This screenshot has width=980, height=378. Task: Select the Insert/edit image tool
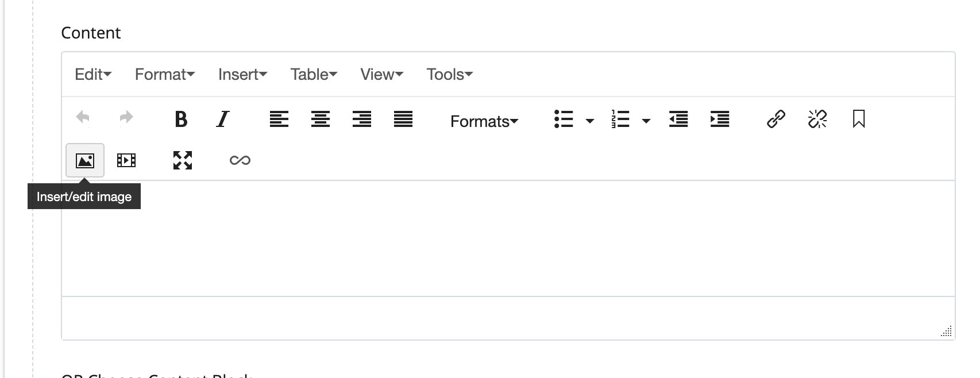click(84, 160)
